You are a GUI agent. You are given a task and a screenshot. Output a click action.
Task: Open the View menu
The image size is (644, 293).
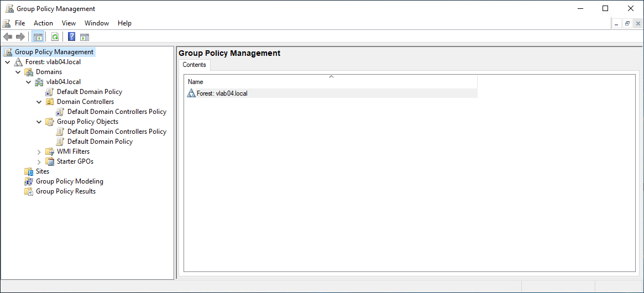(69, 23)
